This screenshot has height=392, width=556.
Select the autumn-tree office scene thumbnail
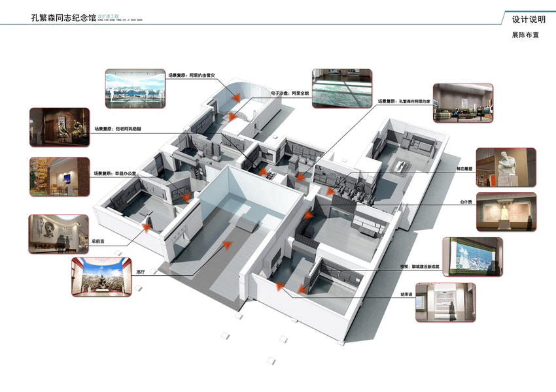click(x=60, y=177)
